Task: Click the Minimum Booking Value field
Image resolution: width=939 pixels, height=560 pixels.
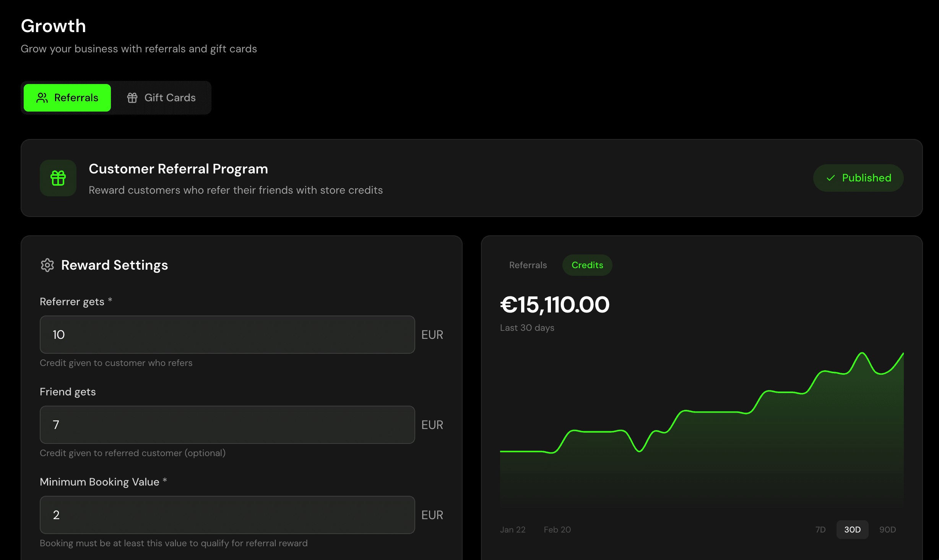Action: pyautogui.click(x=227, y=515)
